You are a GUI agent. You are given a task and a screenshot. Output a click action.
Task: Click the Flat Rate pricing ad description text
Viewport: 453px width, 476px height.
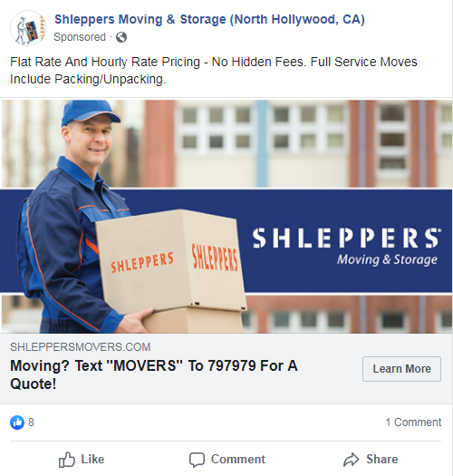(x=214, y=71)
